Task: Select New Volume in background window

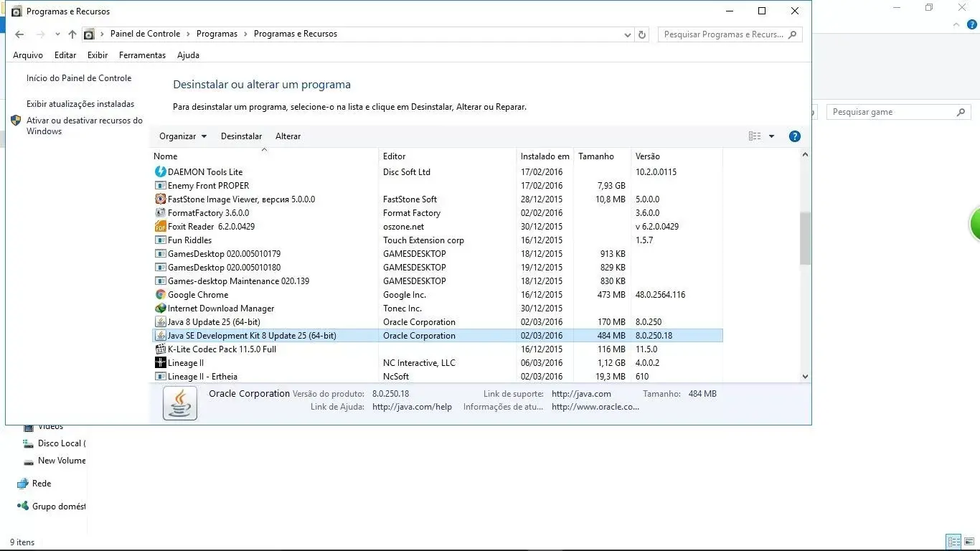Action: tap(55, 461)
